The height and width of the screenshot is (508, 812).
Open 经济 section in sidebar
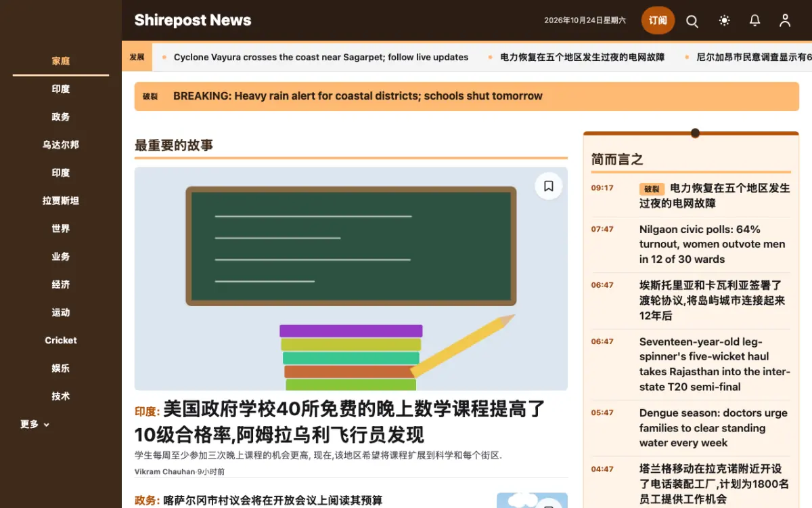(x=61, y=284)
